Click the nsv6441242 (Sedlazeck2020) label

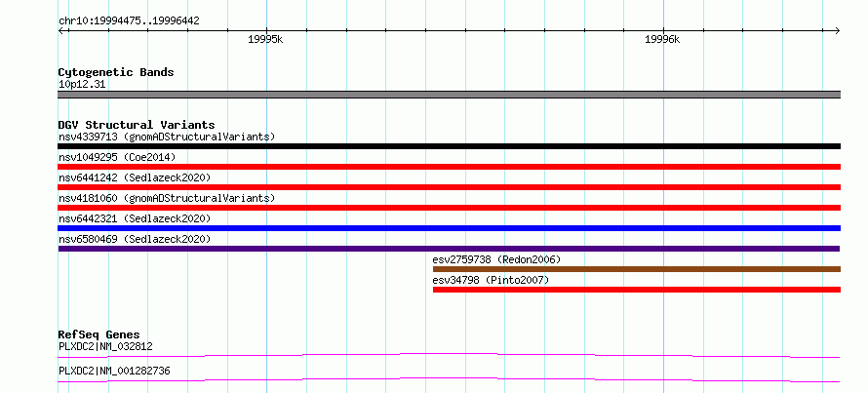click(x=135, y=177)
